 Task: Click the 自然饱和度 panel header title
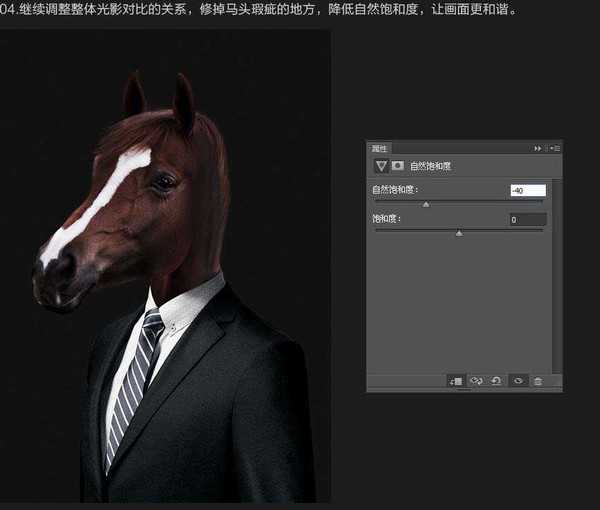(431, 165)
